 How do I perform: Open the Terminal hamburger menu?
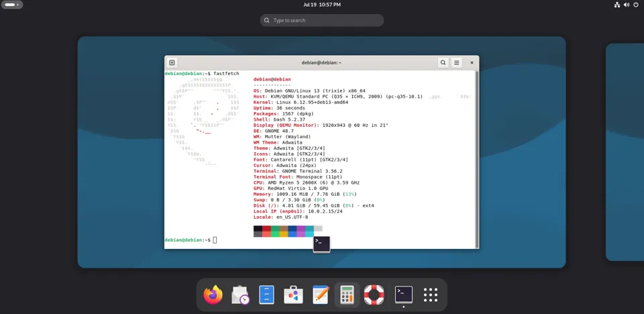tap(456, 62)
